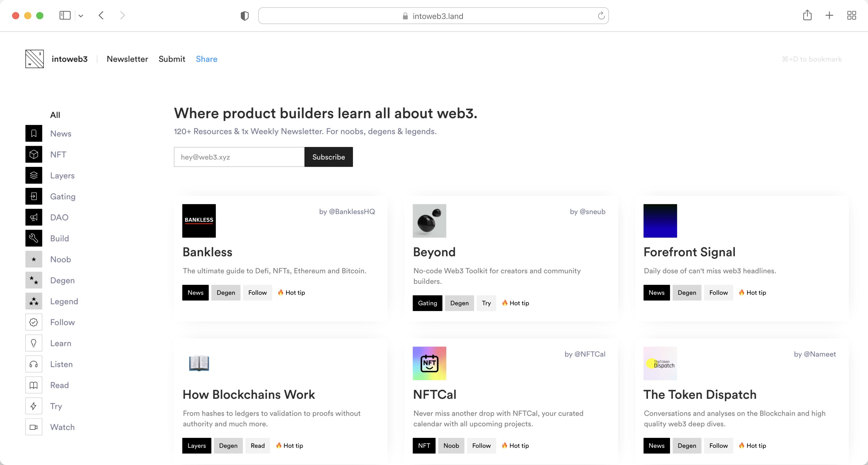
Task: Click the Hot tip on Forefront Signal card
Action: [x=752, y=293]
